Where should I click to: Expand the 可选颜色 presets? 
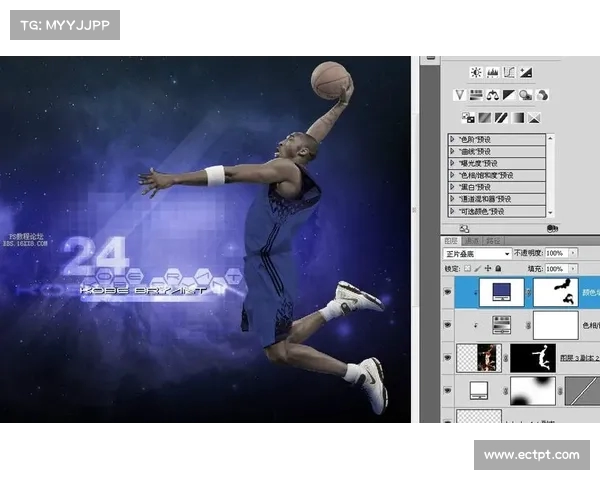click(452, 211)
